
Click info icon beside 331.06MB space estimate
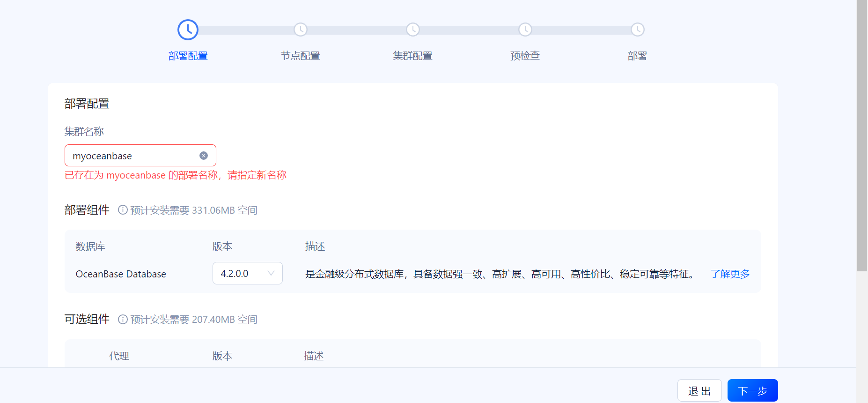(x=123, y=210)
